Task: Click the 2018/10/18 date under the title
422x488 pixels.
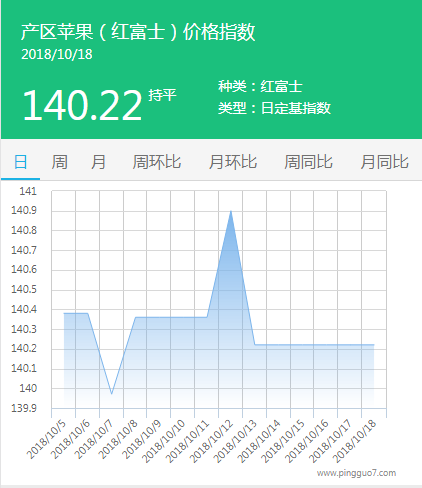Action: (57, 54)
